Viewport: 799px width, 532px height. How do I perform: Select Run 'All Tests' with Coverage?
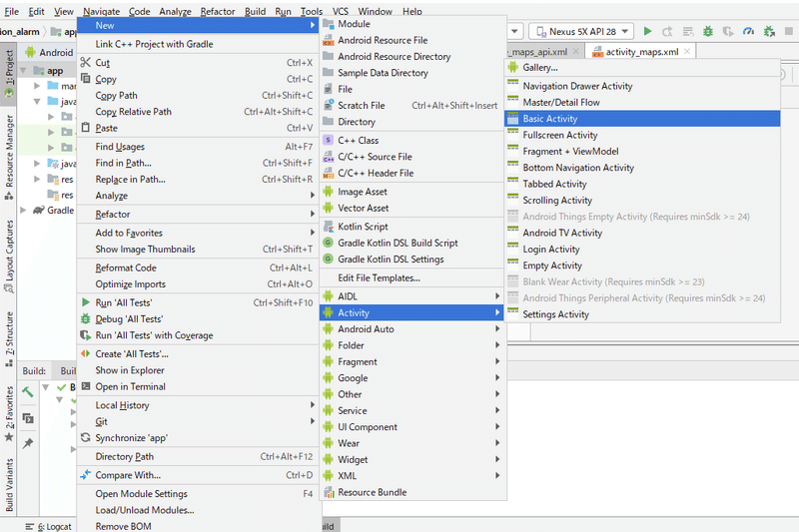(197, 335)
